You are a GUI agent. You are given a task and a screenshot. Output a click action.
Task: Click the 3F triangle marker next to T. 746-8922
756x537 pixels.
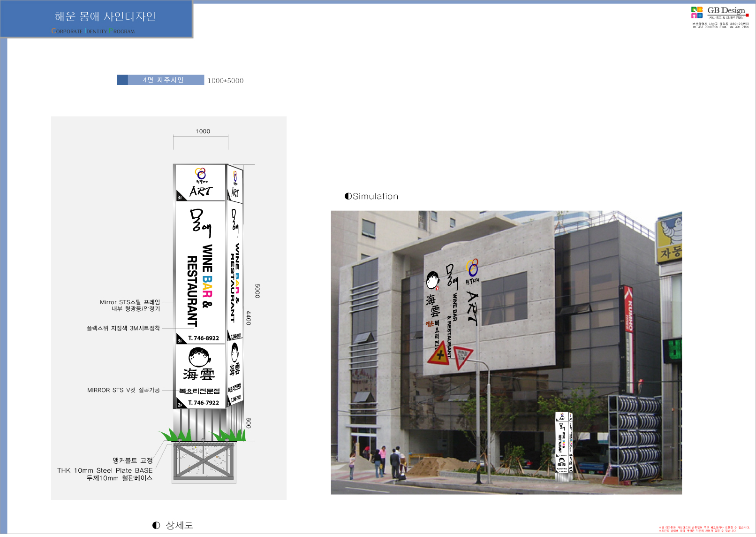[x=181, y=339]
